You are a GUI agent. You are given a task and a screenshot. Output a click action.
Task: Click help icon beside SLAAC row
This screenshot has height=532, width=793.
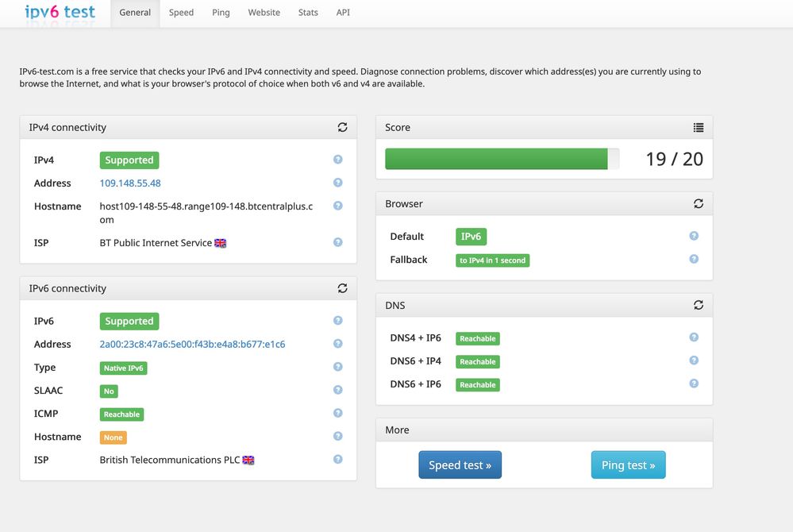click(x=337, y=390)
